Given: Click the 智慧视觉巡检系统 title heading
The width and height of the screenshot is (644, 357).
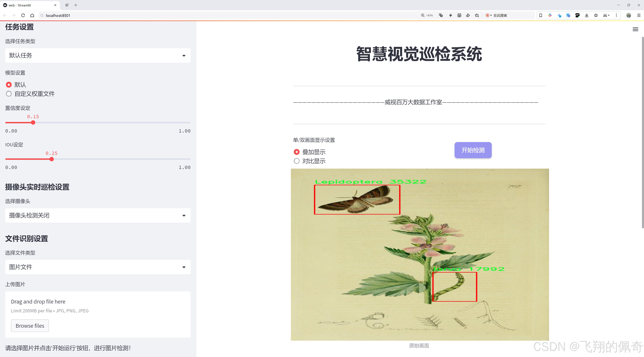Looking at the screenshot, I should point(419,54).
